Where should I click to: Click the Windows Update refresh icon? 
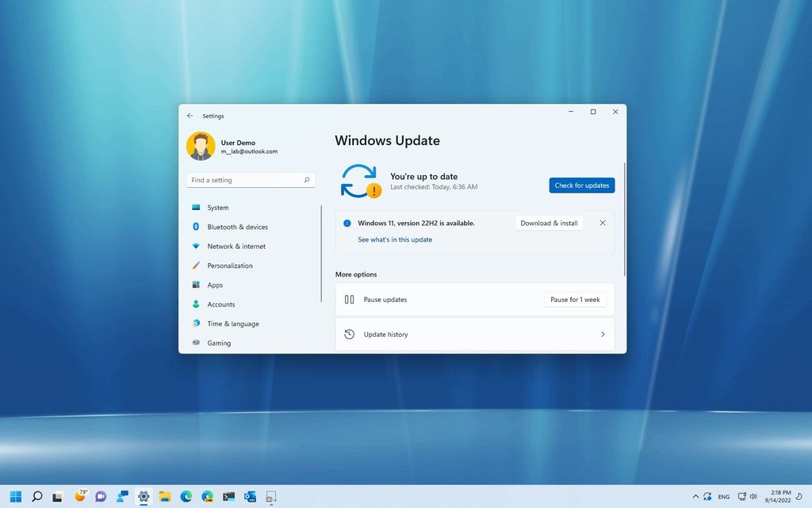point(359,181)
